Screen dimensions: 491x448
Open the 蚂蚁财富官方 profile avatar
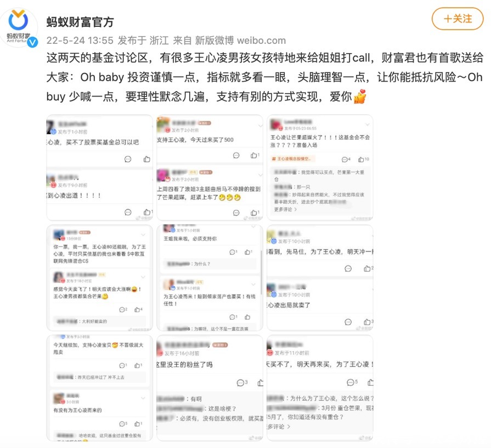click(19, 27)
